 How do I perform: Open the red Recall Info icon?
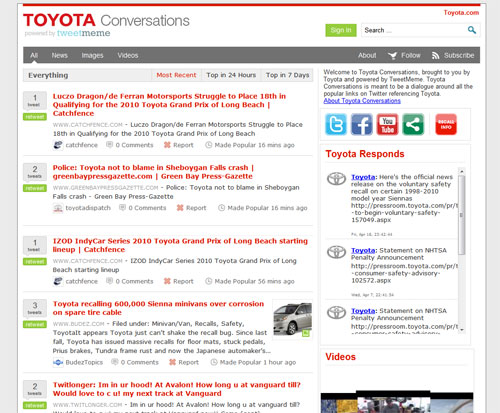[446, 124]
